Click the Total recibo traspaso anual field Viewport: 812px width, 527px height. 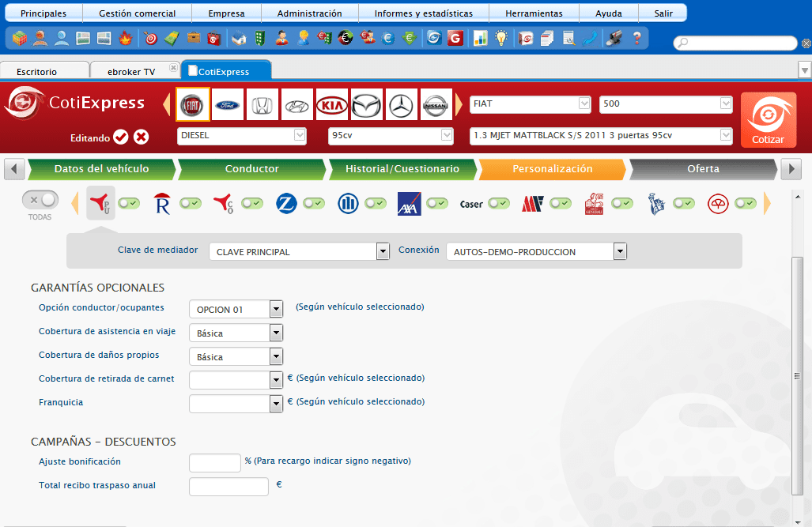[228, 487]
